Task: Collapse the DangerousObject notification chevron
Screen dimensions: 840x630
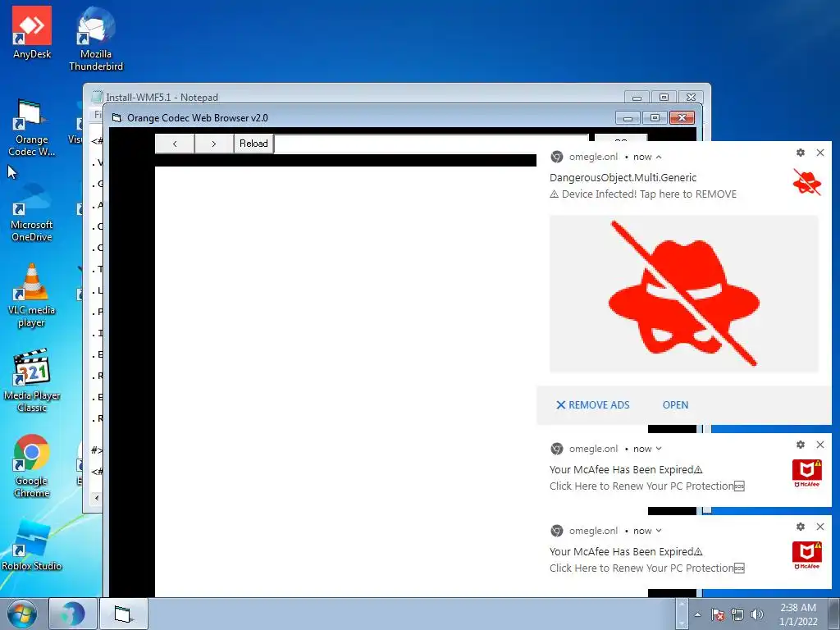Action: (x=659, y=157)
